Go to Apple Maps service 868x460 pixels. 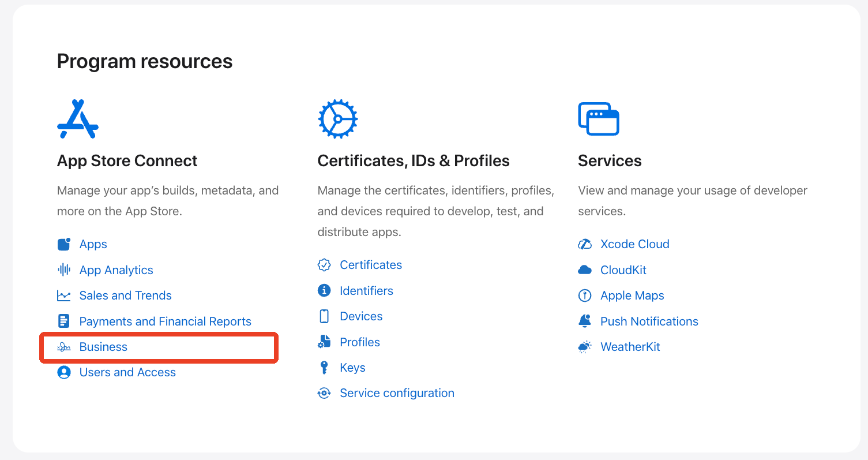coord(632,296)
